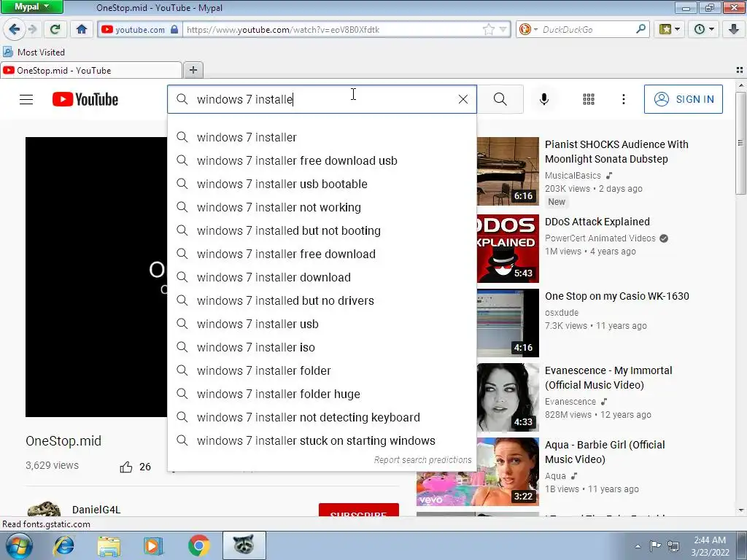747x560 pixels.
Task: Open 'One Stop on my Casio WK-1630' title
Action: pyautogui.click(x=617, y=296)
